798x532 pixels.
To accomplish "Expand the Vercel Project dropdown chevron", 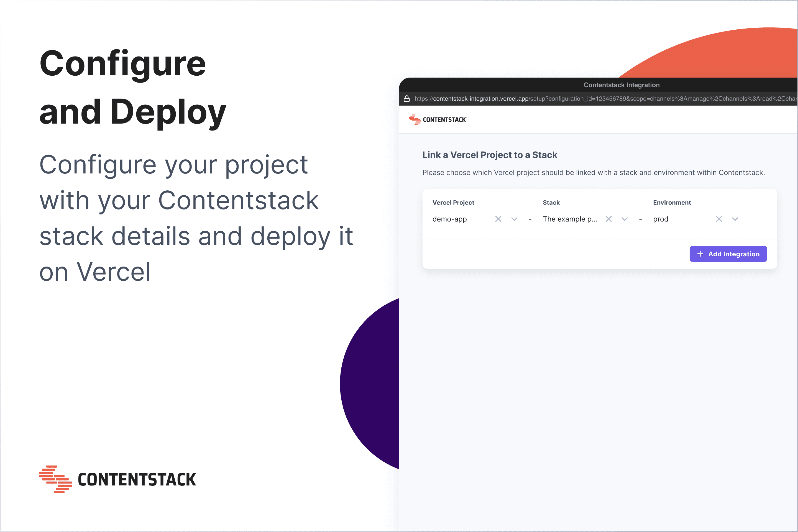I will (514, 219).
